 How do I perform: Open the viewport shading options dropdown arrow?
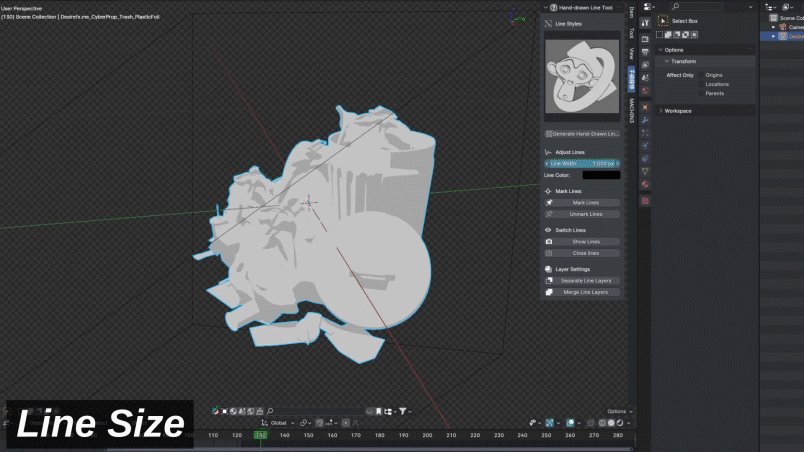coord(629,423)
